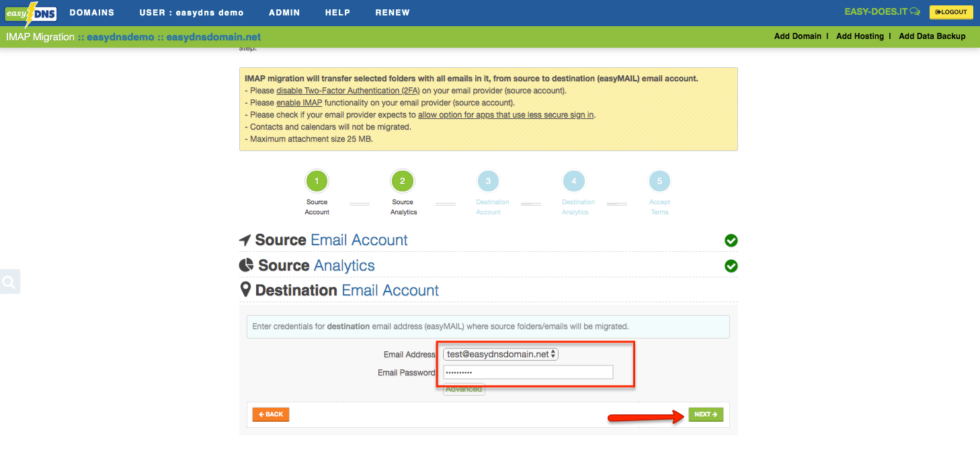Go to step 2 Source Analytics circle
Screen dimensions: 980x450
pyautogui.click(x=403, y=181)
